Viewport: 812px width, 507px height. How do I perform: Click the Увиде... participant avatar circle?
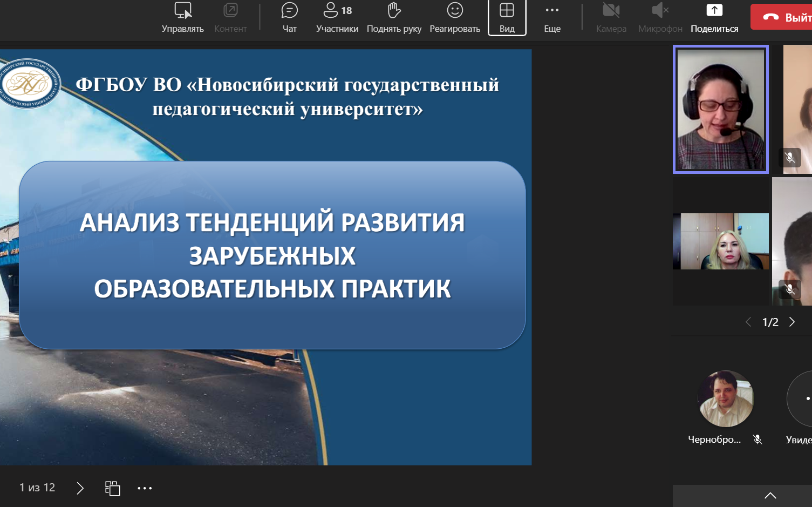(x=800, y=398)
